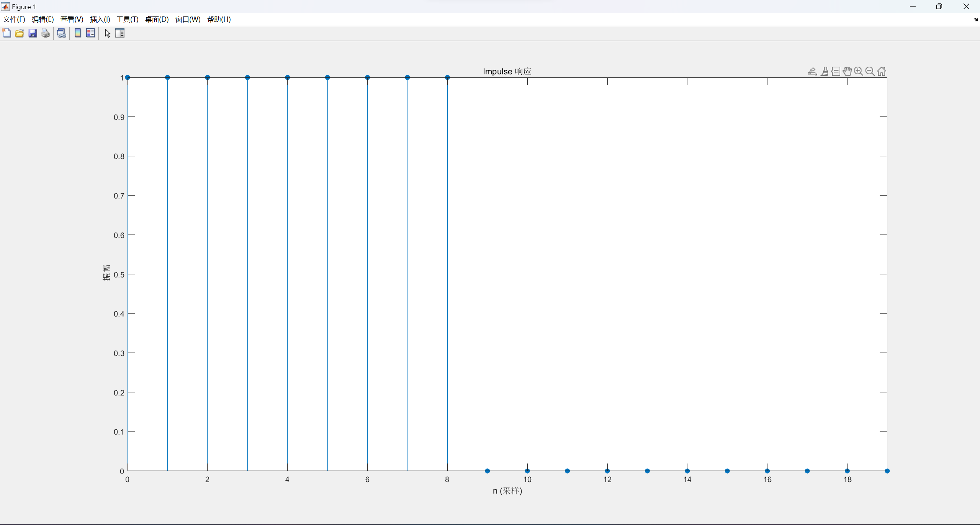The width and height of the screenshot is (980, 525).
Task: Click the toolbar dock arrow at far right
Action: pos(975,20)
